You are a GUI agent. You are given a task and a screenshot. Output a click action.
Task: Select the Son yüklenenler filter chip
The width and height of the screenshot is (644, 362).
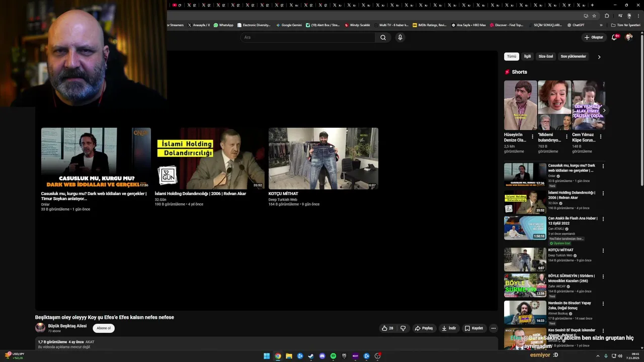coord(573,56)
